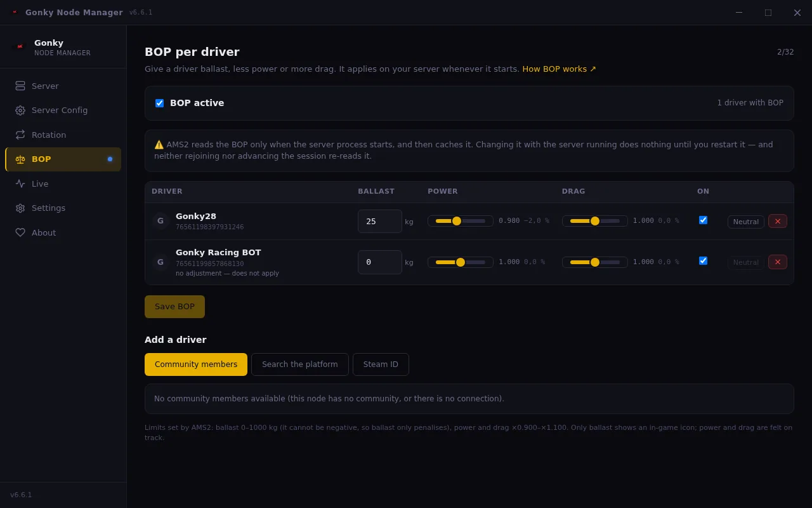Open the Server page
Image resolution: width=812 pixels, height=508 pixels.
[x=63, y=86]
